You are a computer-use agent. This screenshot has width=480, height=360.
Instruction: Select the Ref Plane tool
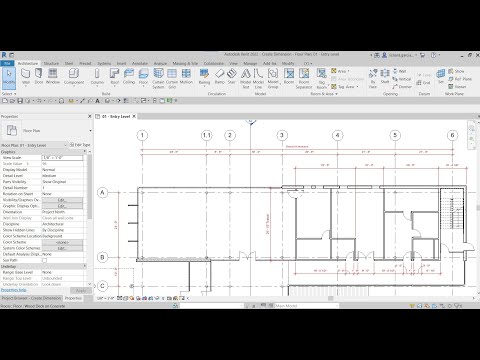coord(460,79)
